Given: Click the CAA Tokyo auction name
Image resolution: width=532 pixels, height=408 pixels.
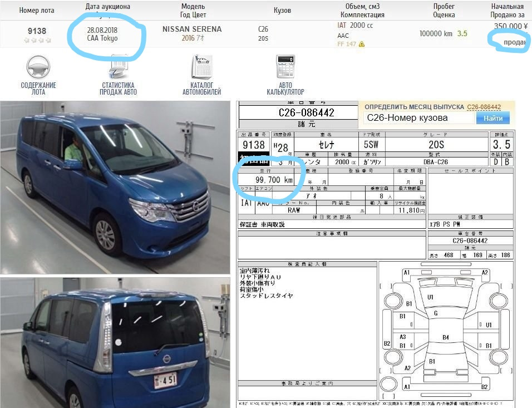Looking at the screenshot, I should click(102, 38).
